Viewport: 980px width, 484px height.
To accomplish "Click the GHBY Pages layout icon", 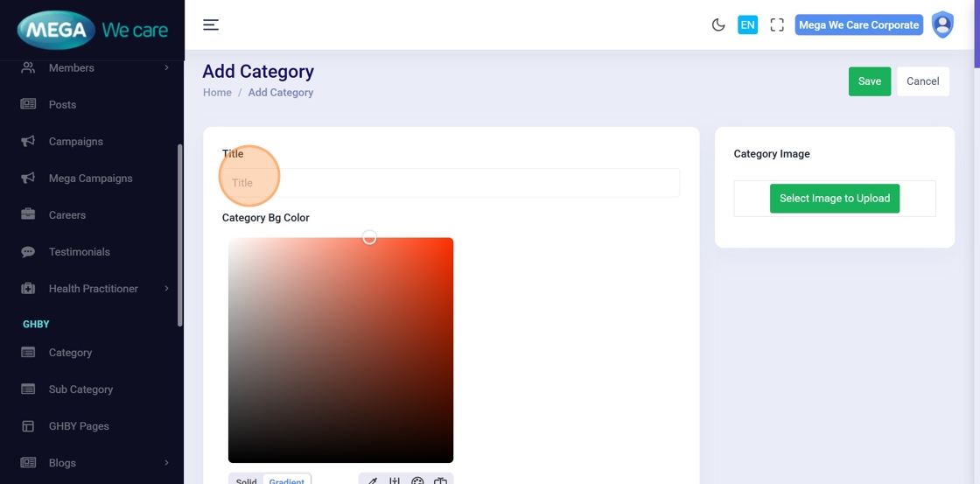I will (28, 426).
